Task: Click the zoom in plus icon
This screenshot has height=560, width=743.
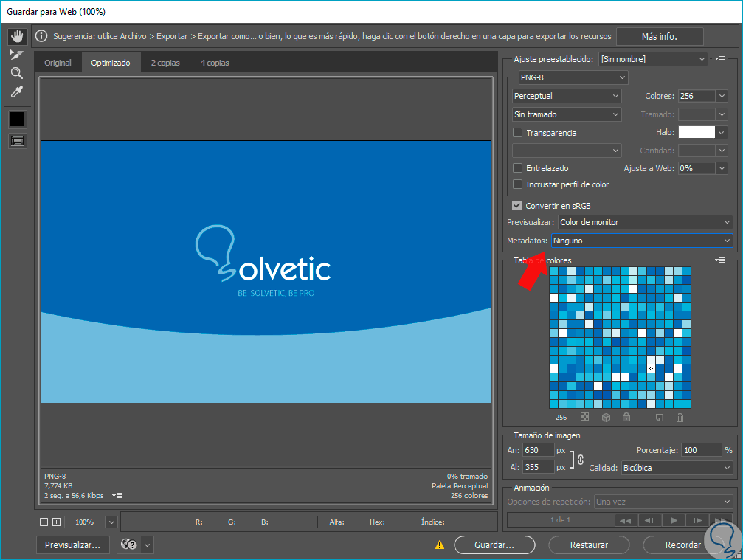Action: pyautogui.click(x=56, y=522)
